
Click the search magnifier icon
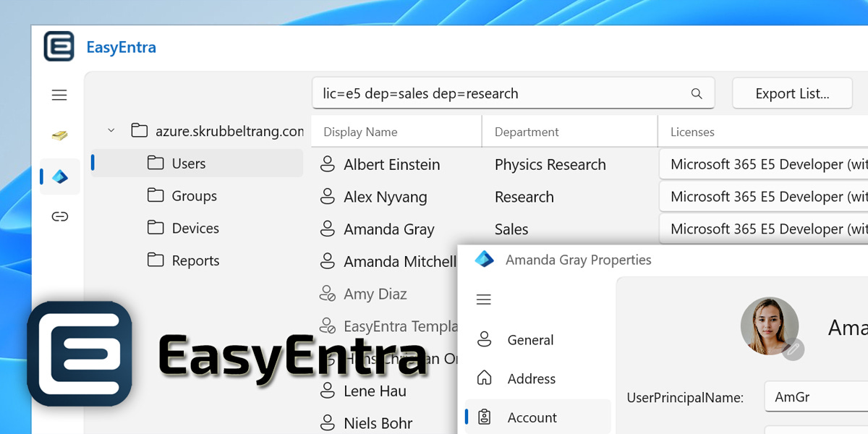pyautogui.click(x=697, y=93)
